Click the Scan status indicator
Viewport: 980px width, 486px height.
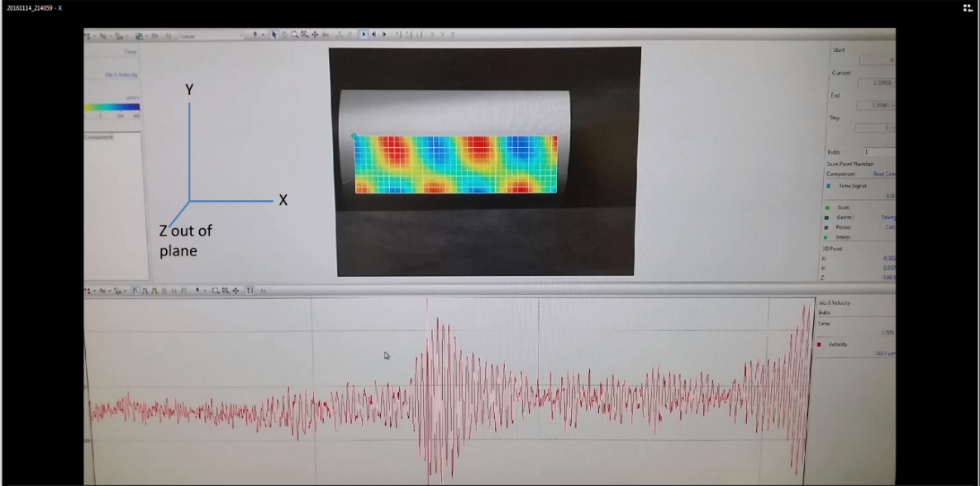(827, 207)
